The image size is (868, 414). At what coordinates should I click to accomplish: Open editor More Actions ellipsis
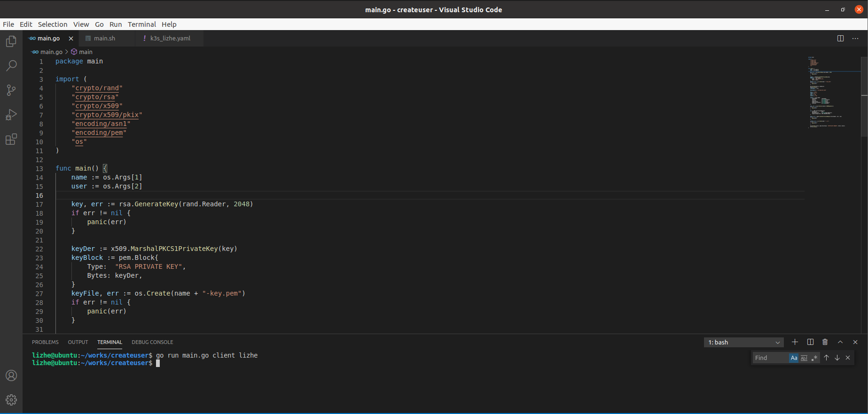[x=855, y=39]
